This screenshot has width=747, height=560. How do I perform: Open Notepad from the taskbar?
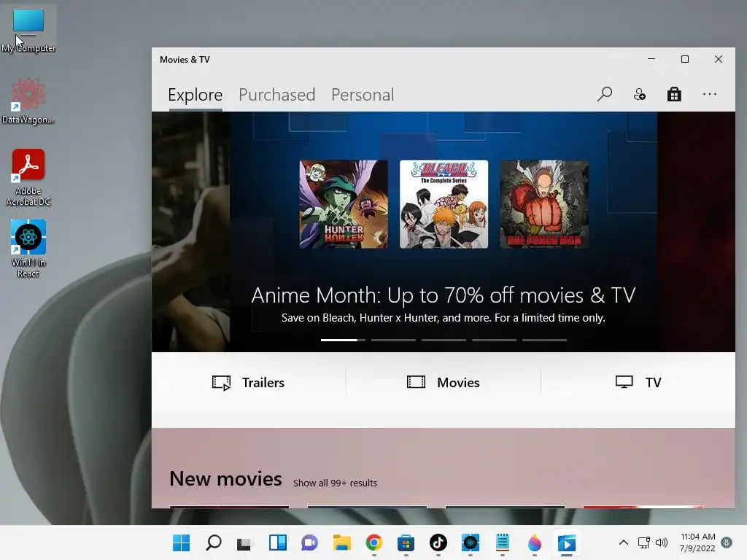pos(503,542)
